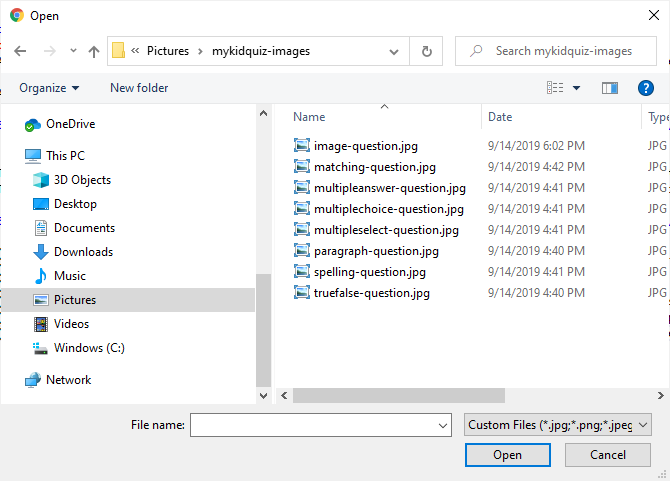
Task: Click the Open button
Action: 507,455
